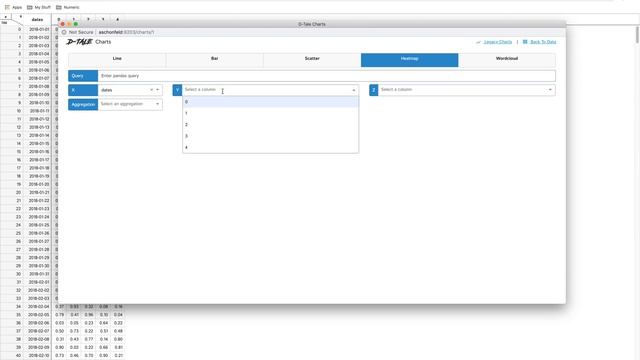Screen dimensions: 640x360
Task: Click date cell 2018-01-15 in background grid
Action: click(39, 144)
